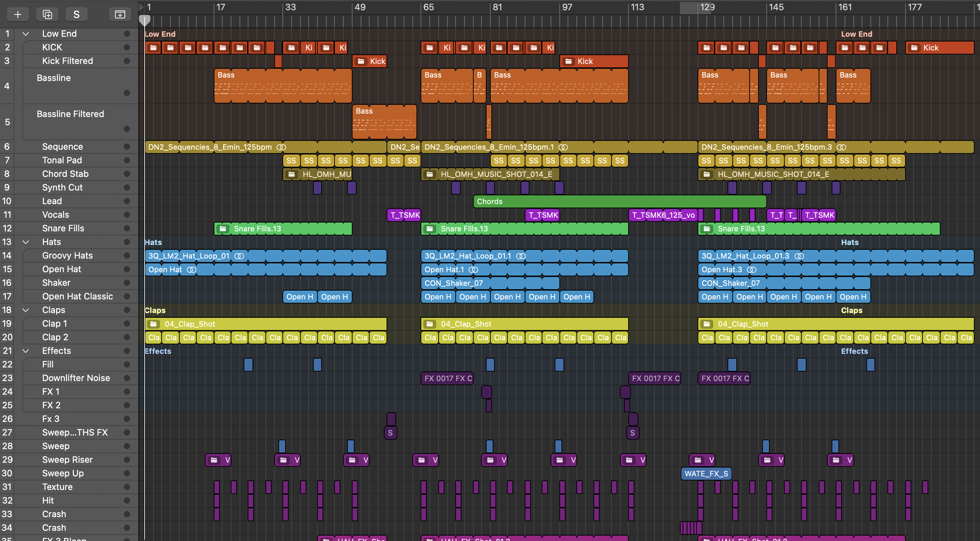
Task: Select the T_TSMK6_125_vo vocal region
Action: pos(663,215)
